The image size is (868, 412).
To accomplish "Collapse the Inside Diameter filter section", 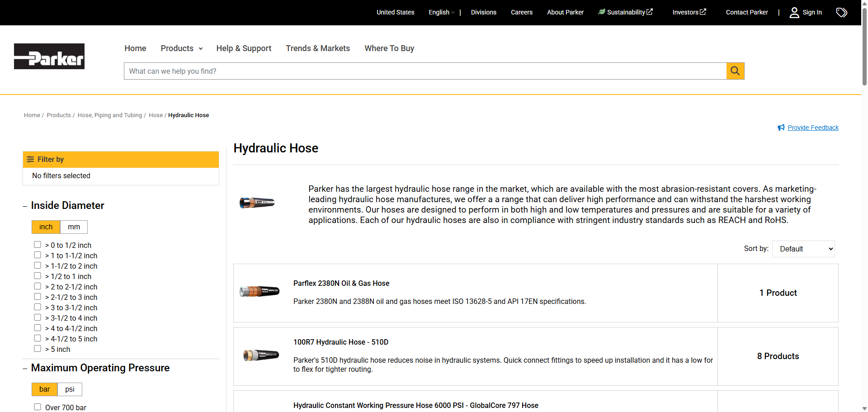I will point(25,206).
